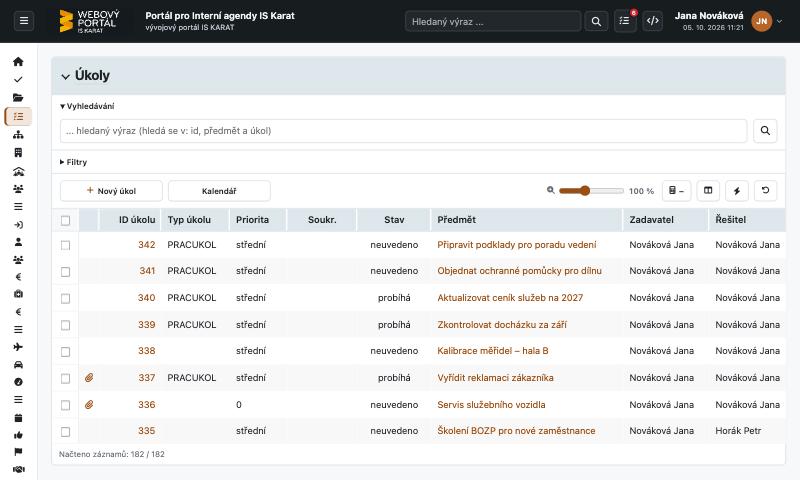Click the zoom slider handle
Image resolution: width=800 pixels, height=480 pixels.
pyautogui.click(x=585, y=191)
